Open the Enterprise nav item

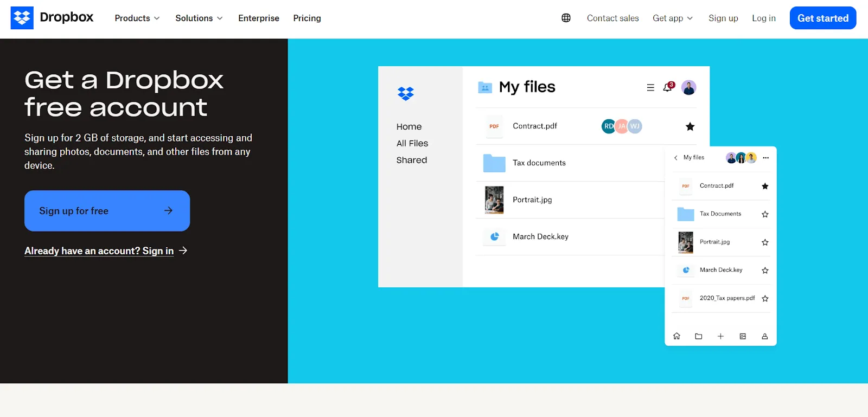point(259,18)
